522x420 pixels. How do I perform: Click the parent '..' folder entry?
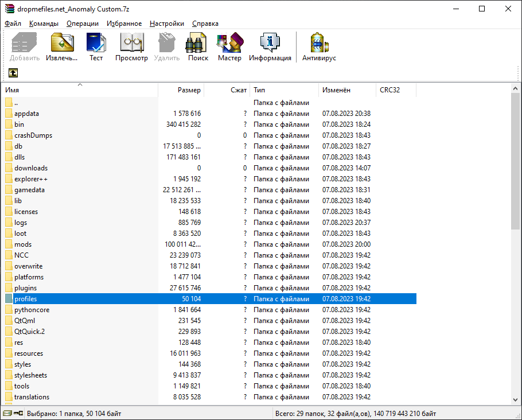[x=16, y=103]
